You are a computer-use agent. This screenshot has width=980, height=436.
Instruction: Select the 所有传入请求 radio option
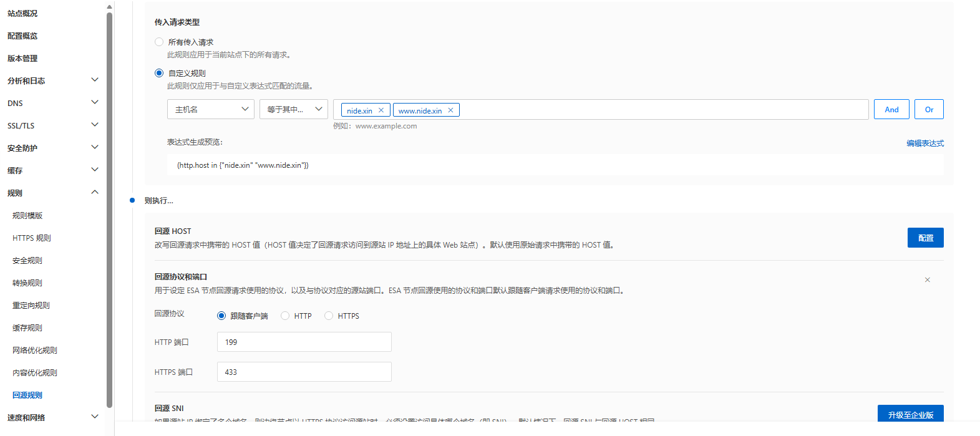click(x=159, y=42)
